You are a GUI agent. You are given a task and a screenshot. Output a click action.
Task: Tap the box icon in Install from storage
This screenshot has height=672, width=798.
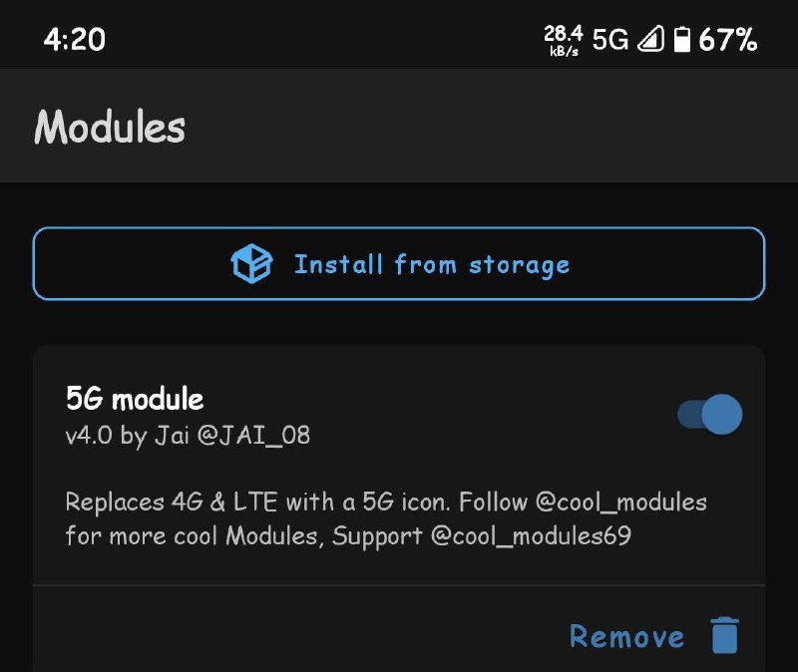[251, 263]
